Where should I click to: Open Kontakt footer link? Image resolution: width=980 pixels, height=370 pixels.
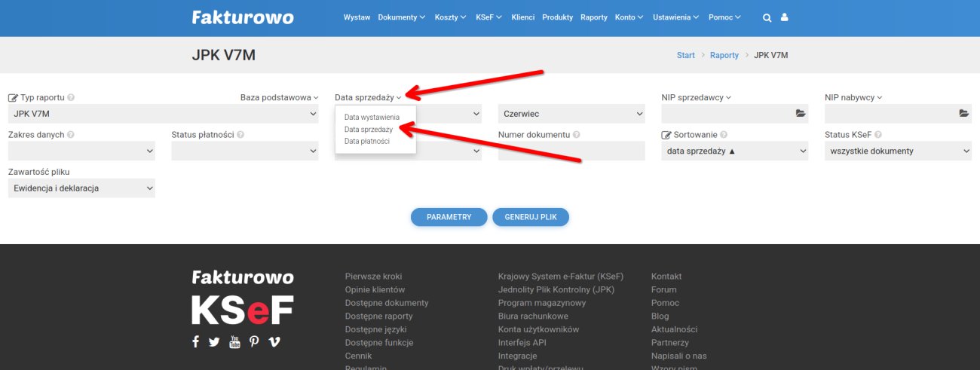pos(666,277)
